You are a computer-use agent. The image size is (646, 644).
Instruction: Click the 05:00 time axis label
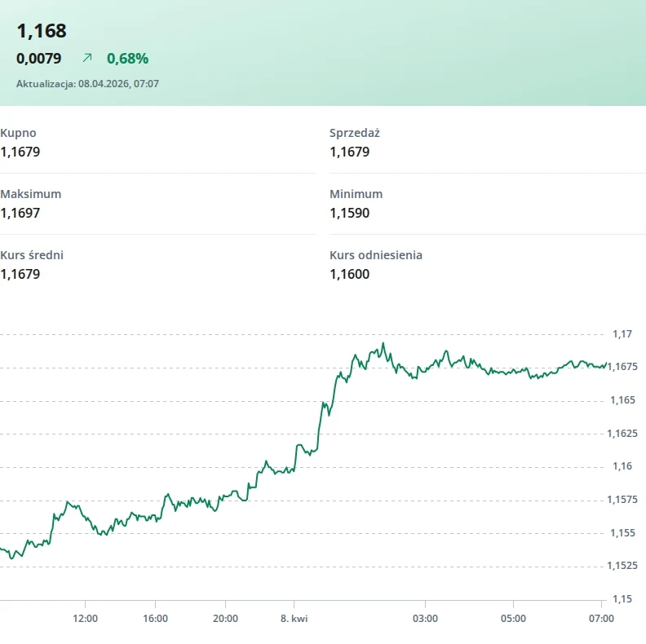coord(513,619)
